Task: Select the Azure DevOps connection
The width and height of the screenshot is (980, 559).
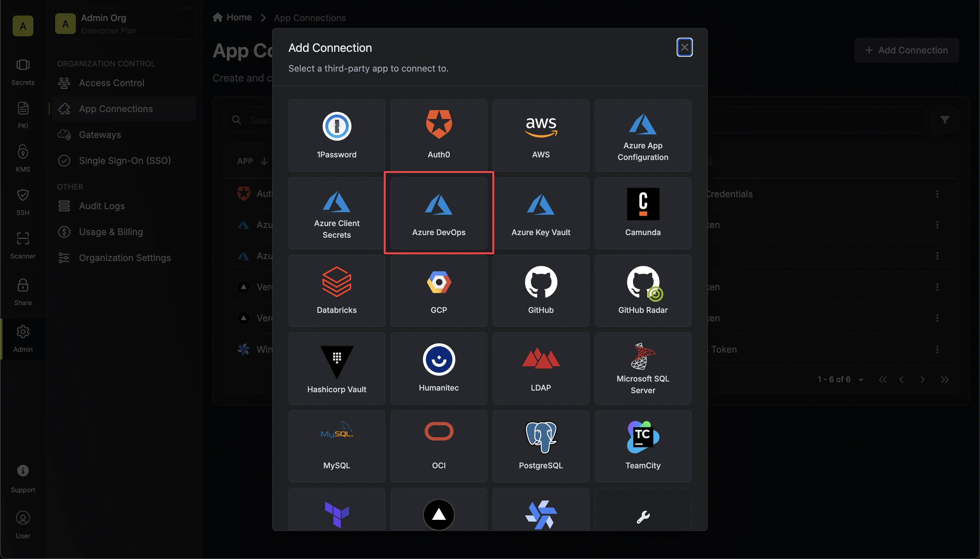Action: tap(439, 213)
